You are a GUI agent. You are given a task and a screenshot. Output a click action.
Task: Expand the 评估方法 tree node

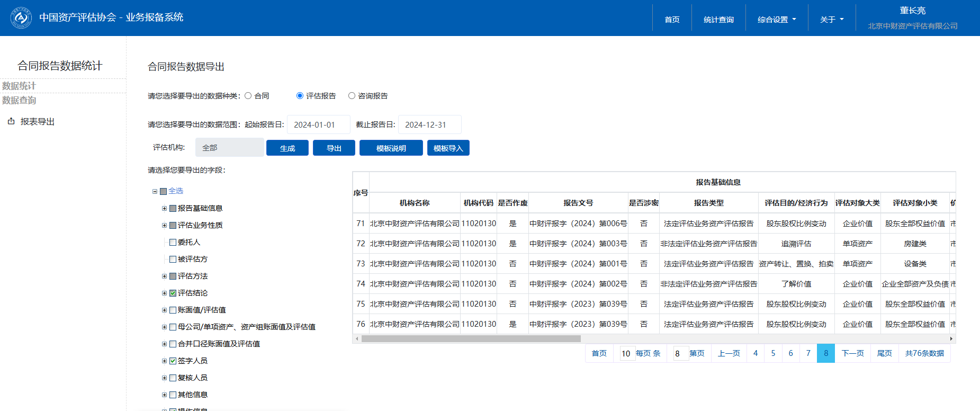pyautogui.click(x=164, y=276)
